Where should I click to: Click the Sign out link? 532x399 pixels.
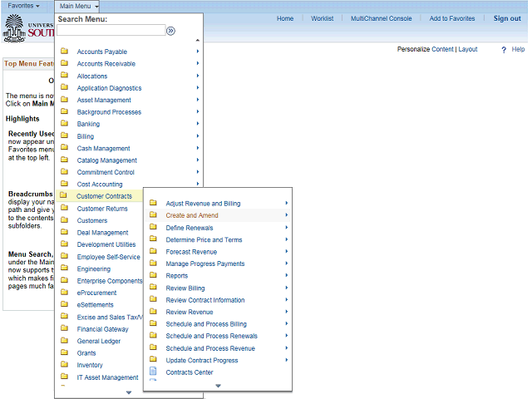pos(507,18)
